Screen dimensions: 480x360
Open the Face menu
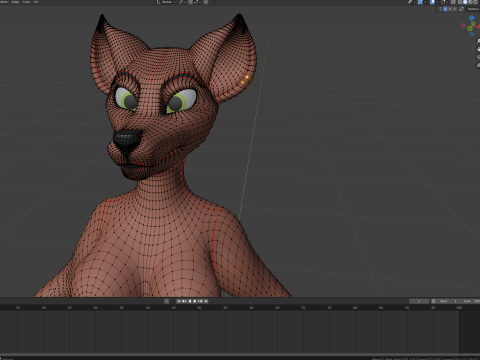(x=26, y=2)
